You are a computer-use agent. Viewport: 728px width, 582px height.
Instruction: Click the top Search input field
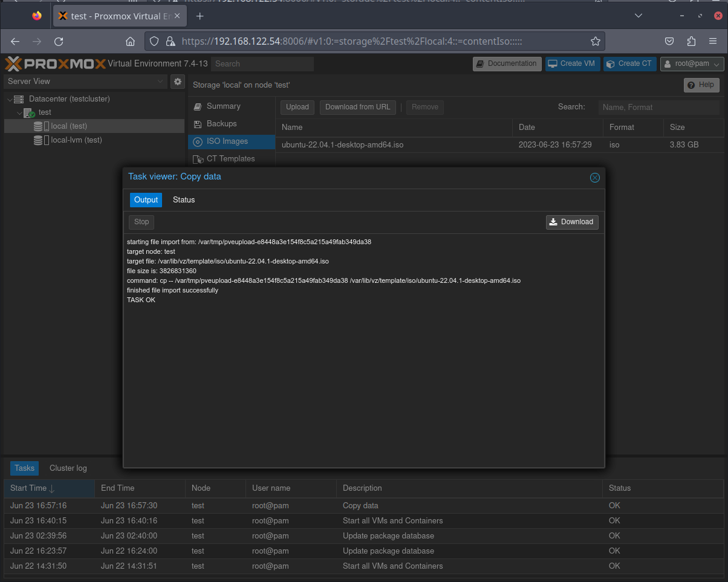click(262, 63)
